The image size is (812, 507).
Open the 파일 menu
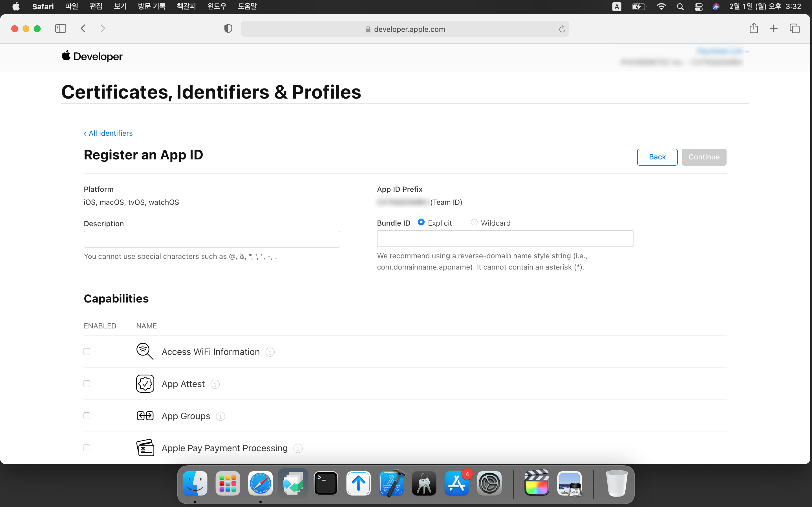(x=71, y=6)
